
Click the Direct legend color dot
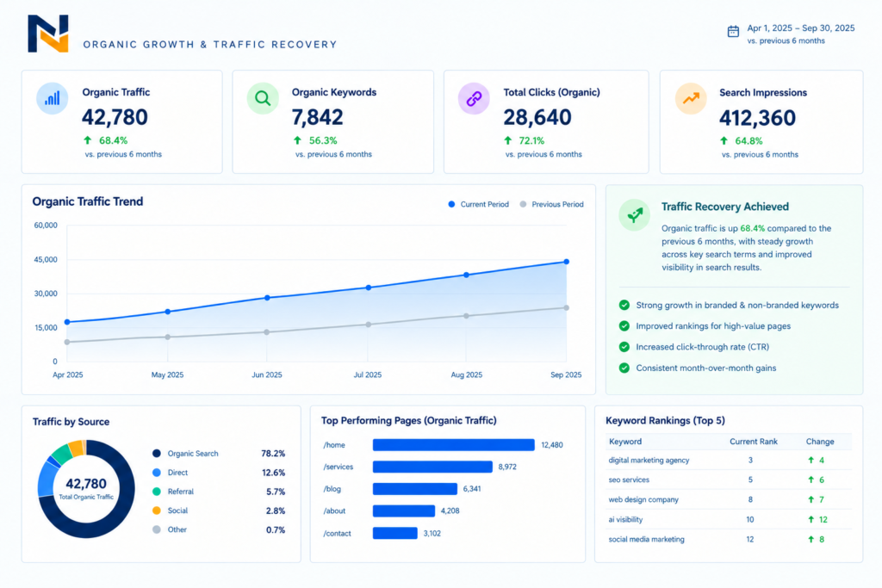click(157, 473)
